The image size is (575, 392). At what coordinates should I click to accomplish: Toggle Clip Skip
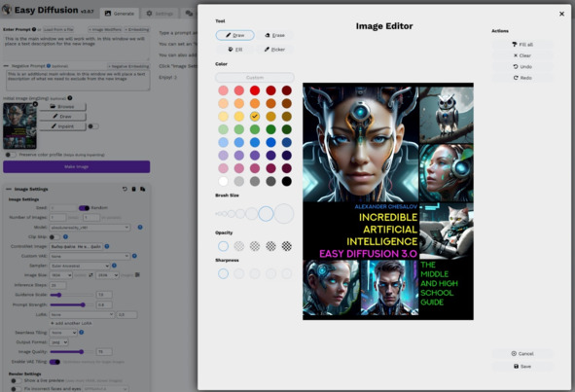(54, 237)
